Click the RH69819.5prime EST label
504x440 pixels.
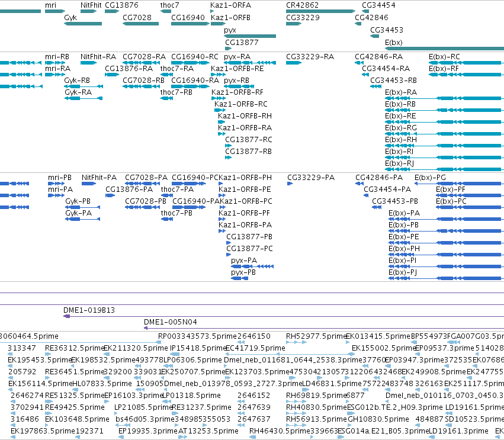316,396
